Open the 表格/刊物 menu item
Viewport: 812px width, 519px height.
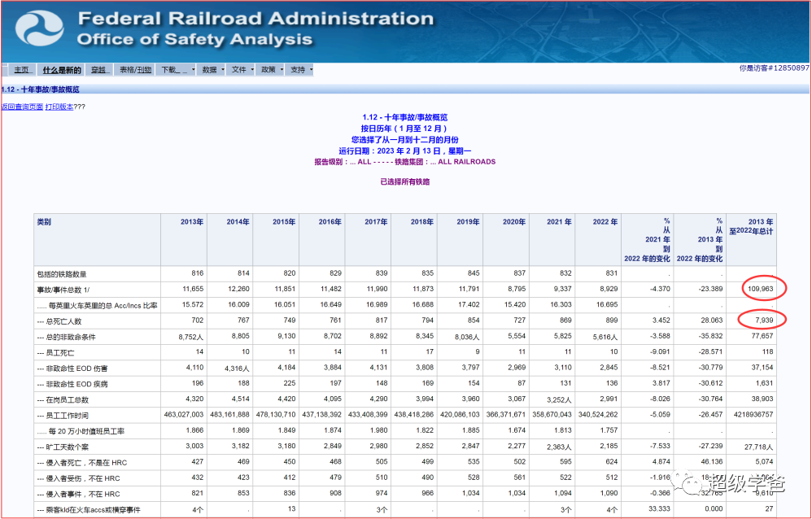(135, 69)
